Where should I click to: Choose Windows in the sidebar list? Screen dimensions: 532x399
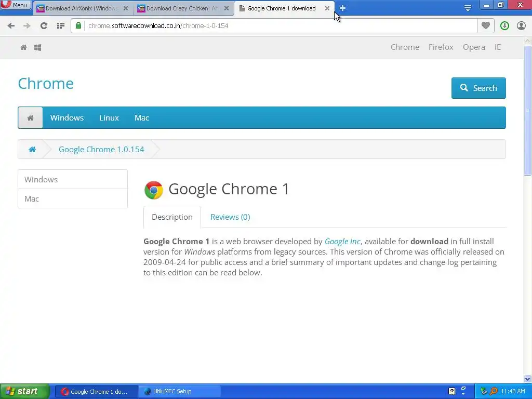click(x=73, y=179)
